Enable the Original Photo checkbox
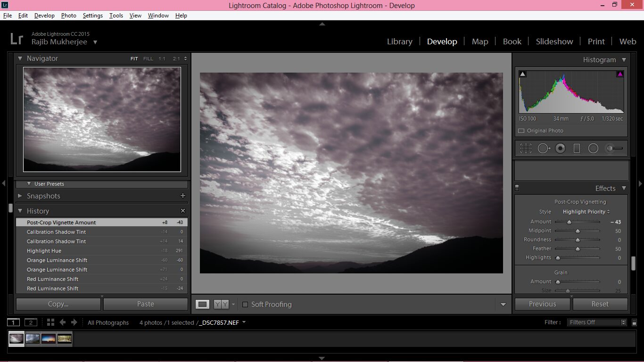The width and height of the screenshot is (644, 362). click(x=521, y=131)
